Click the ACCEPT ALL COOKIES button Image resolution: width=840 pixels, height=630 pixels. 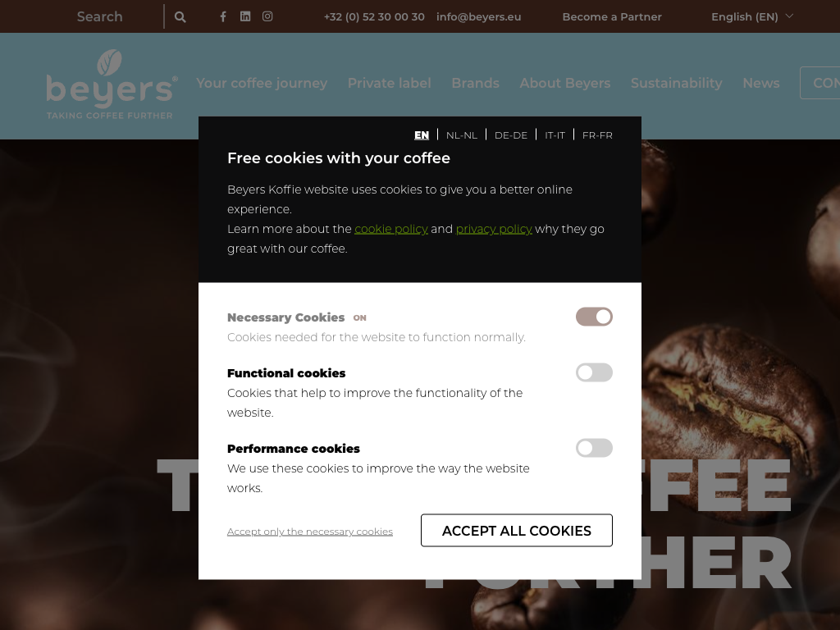tap(517, 531)
